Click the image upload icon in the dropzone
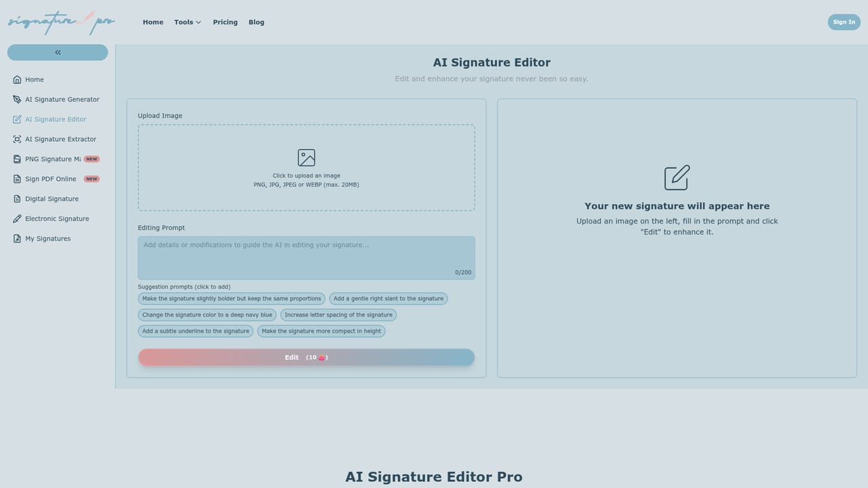This screenshot has height=488, width=868. pyautogui.click(x=307, y=158)
